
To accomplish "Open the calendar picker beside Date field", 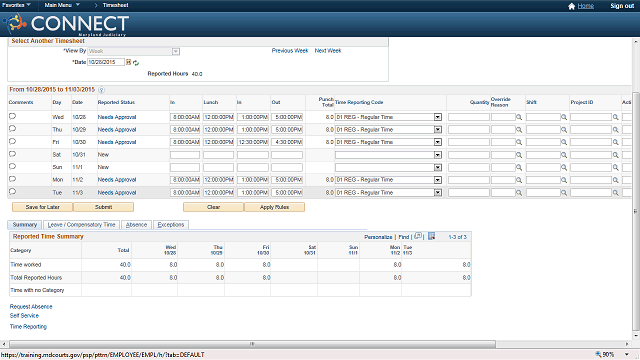I will (128, 62).
